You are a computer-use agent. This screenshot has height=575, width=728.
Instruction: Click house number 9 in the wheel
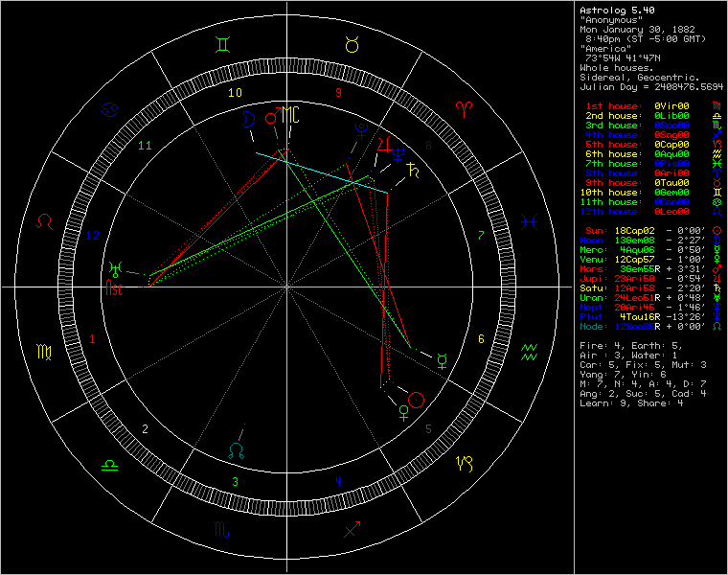tap(338, 93)
